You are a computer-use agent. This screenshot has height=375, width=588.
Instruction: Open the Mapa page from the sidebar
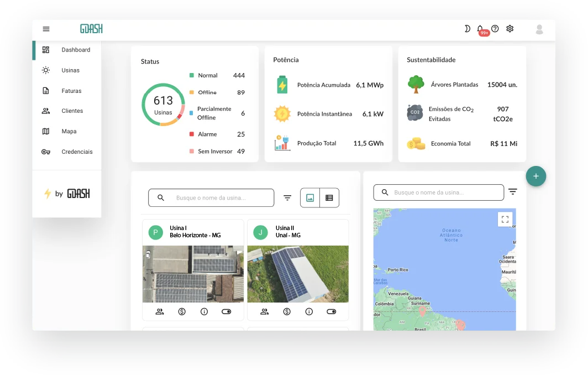[x=69, y=132]
